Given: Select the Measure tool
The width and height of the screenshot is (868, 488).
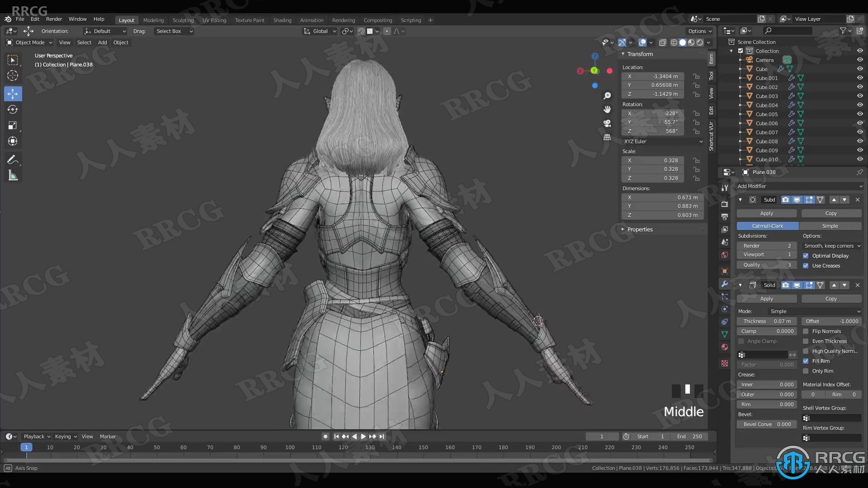Looking at the screenshot, I should coord(13,176).
